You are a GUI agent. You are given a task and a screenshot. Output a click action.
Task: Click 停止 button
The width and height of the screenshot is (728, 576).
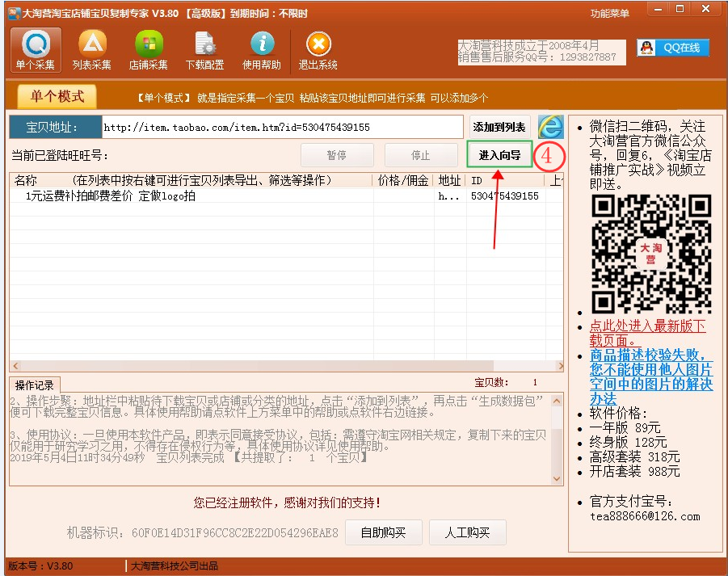421,155
